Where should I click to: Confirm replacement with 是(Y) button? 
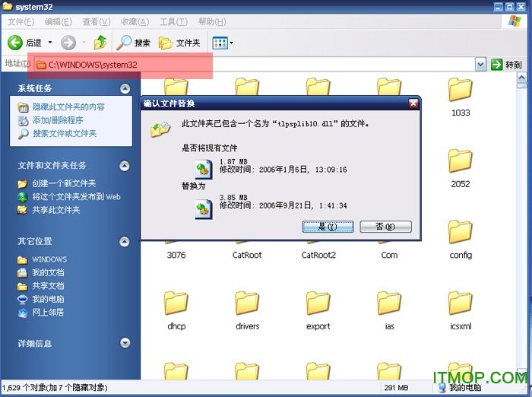point(328,227)
